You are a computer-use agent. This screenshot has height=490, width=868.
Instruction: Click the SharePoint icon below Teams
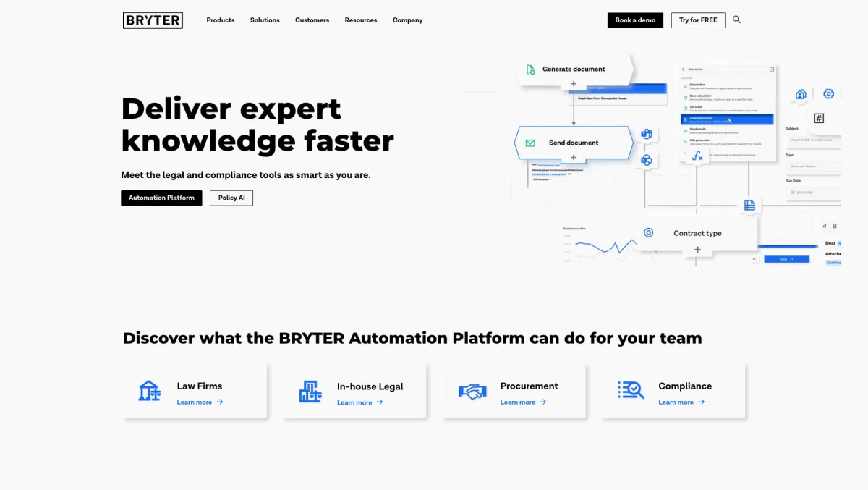pyautogui.click(x=647, y=161)
